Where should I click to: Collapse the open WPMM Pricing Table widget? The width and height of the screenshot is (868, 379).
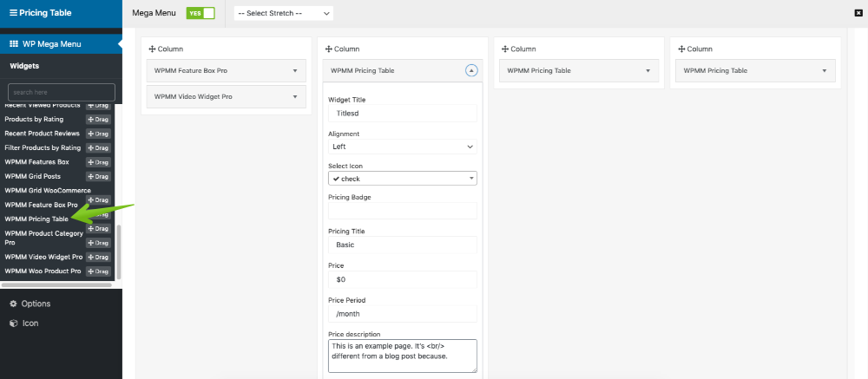[x=471, y=71]
